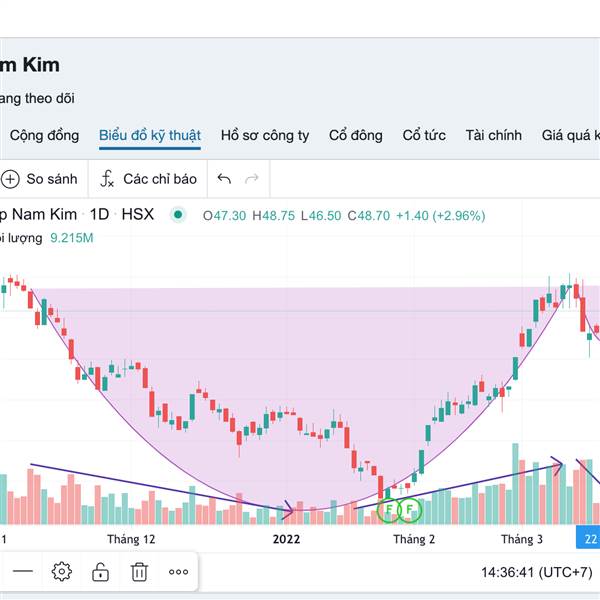
Task: Select the 1D timeframe label
Action: click(x=99, y=214)
